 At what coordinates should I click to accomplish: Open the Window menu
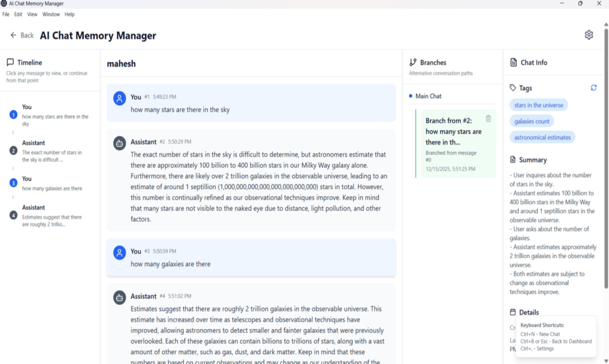(x=51, y=14)
